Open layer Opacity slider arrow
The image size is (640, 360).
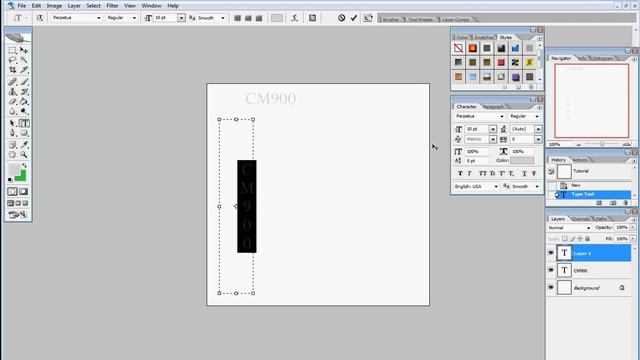(633, 227)
